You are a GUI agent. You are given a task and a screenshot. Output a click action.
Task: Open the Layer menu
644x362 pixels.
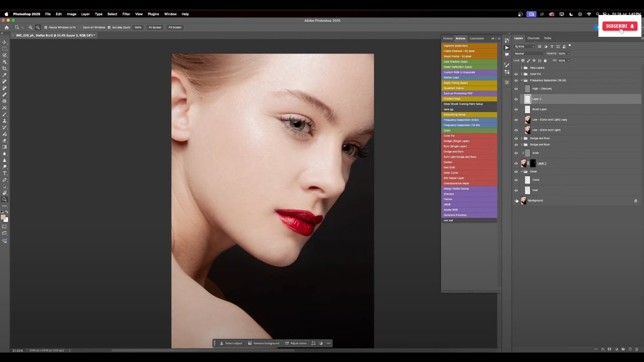86,14
